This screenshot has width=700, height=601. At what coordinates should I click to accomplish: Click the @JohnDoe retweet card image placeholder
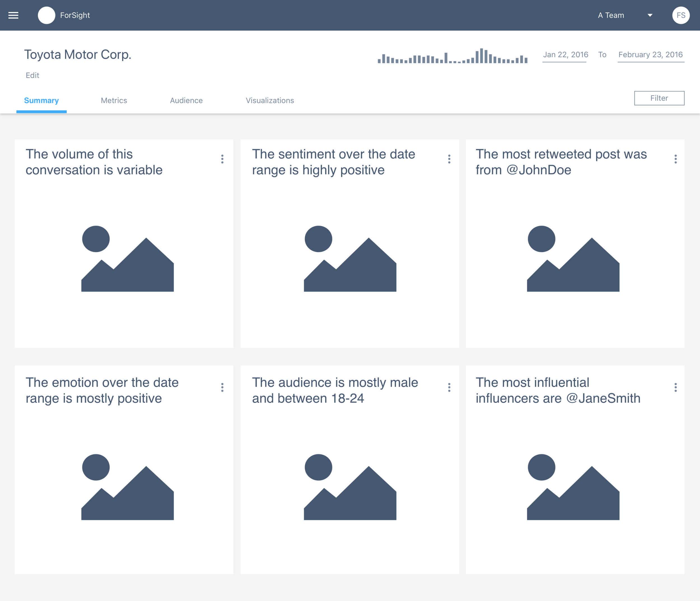[x=573, y=259]
